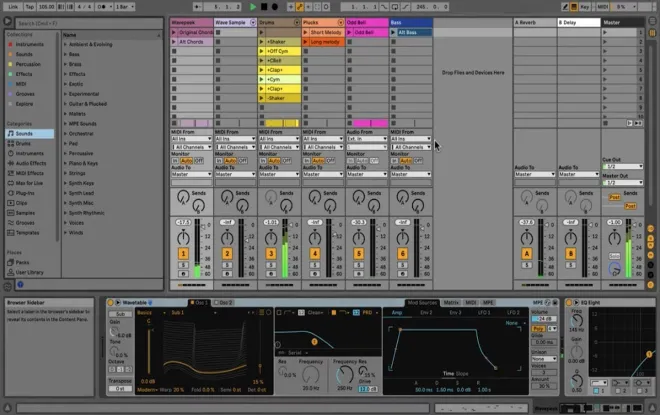
Task: Solo track 2 with S button
Action: (227, 265)
